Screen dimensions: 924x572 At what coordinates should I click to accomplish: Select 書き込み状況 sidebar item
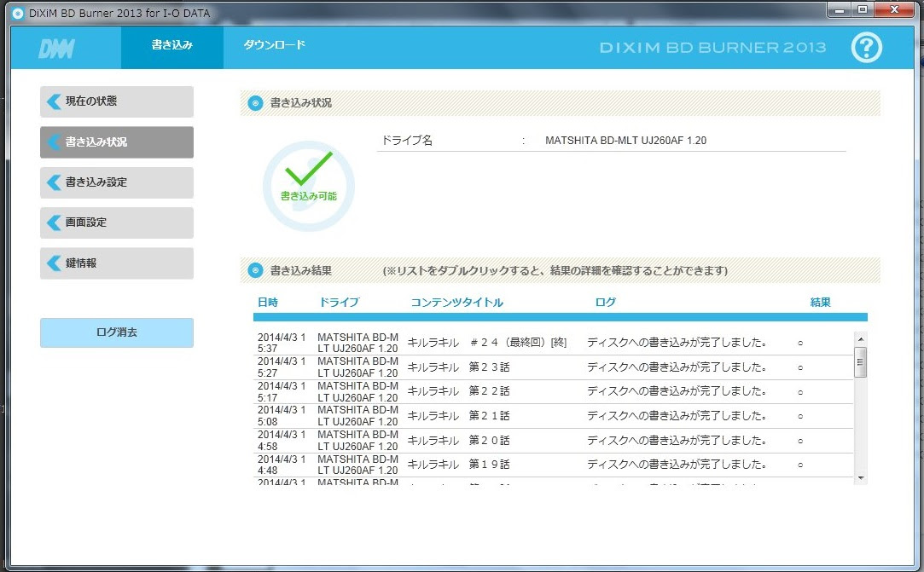(x=117, y=142)
